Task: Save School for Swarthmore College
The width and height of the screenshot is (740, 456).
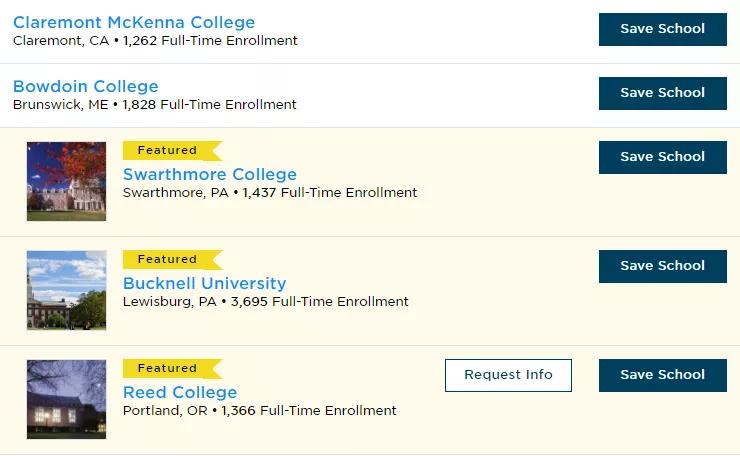Action: coord(662,157)
